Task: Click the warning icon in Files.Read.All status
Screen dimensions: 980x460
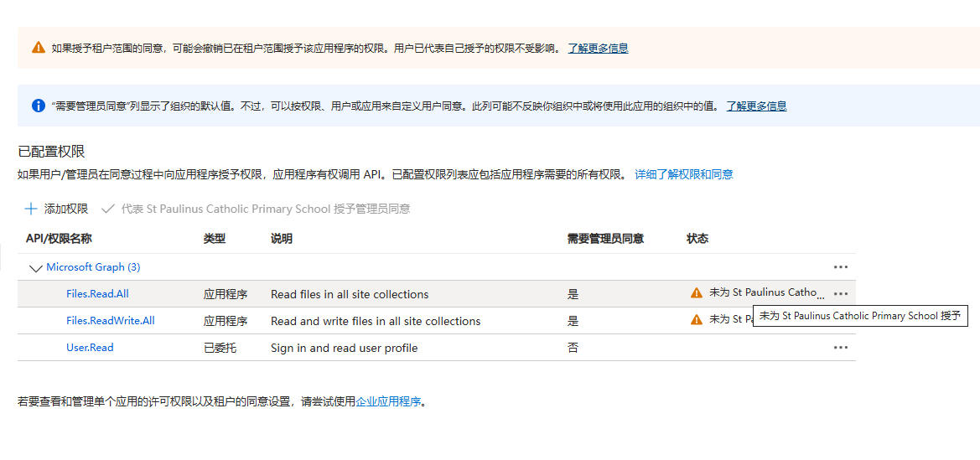Action: (x=697, y=293)
